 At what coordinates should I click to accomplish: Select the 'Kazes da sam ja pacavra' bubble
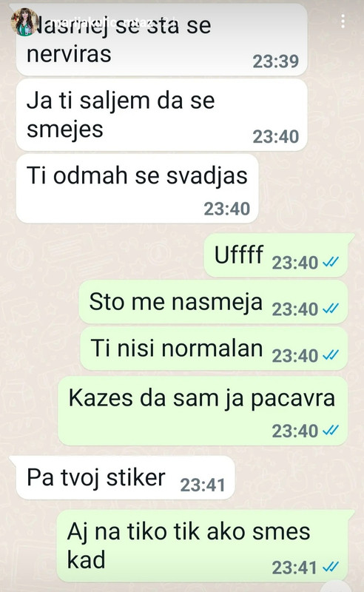(203, 411)
